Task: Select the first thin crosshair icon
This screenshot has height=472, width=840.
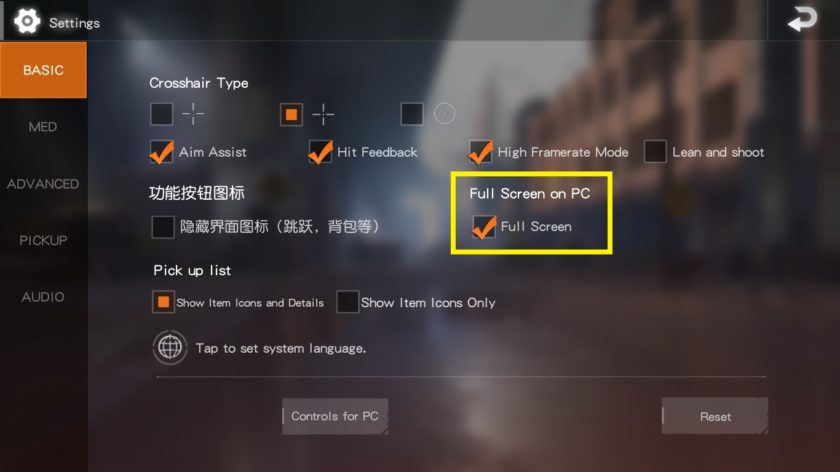Action: (193, 114)
